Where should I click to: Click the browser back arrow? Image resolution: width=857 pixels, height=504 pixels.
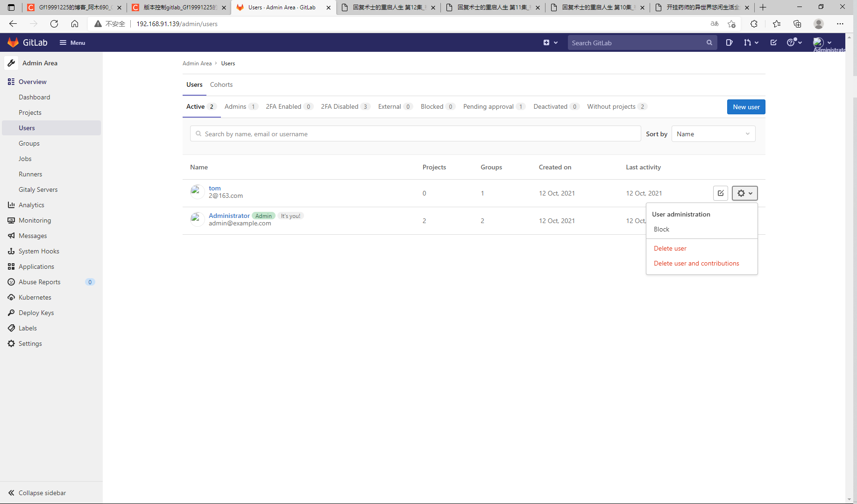point(13,24)
